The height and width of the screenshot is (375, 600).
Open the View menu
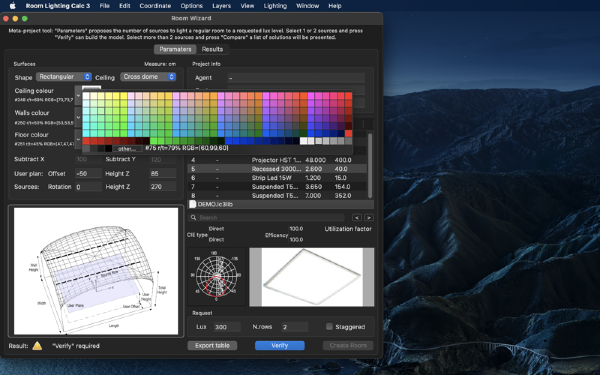(247, 6)
